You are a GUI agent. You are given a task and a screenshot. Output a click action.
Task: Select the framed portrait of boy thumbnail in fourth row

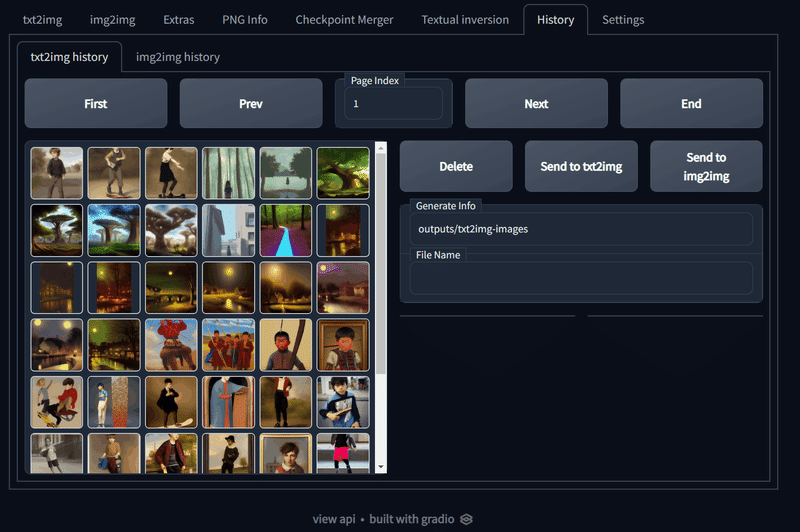click(x=343, y=345)
